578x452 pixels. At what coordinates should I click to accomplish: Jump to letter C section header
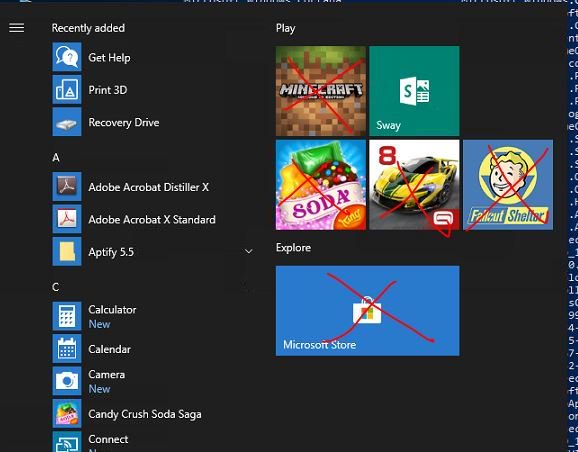pyautogui.click(x=56, y=287)
